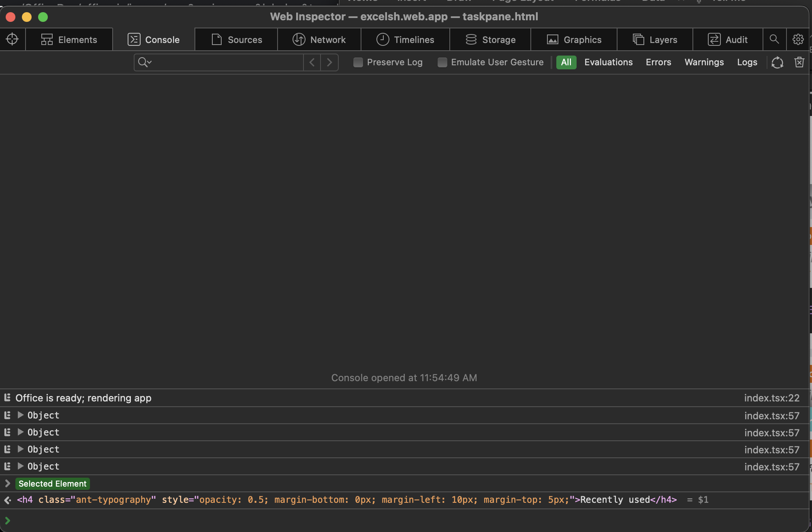Show only Warnings messages
Screen dimensions: 812x532
point(704,62)
